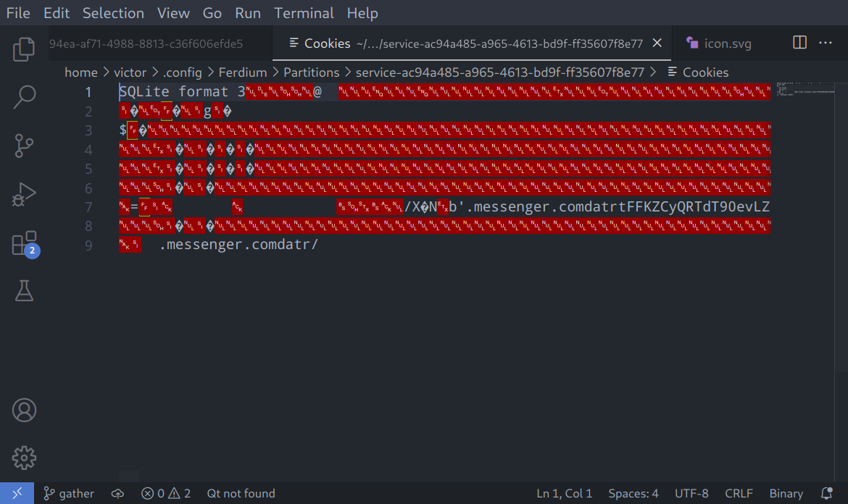Click the Qt not found status item

pyautogui.click(x=241, y=493)
